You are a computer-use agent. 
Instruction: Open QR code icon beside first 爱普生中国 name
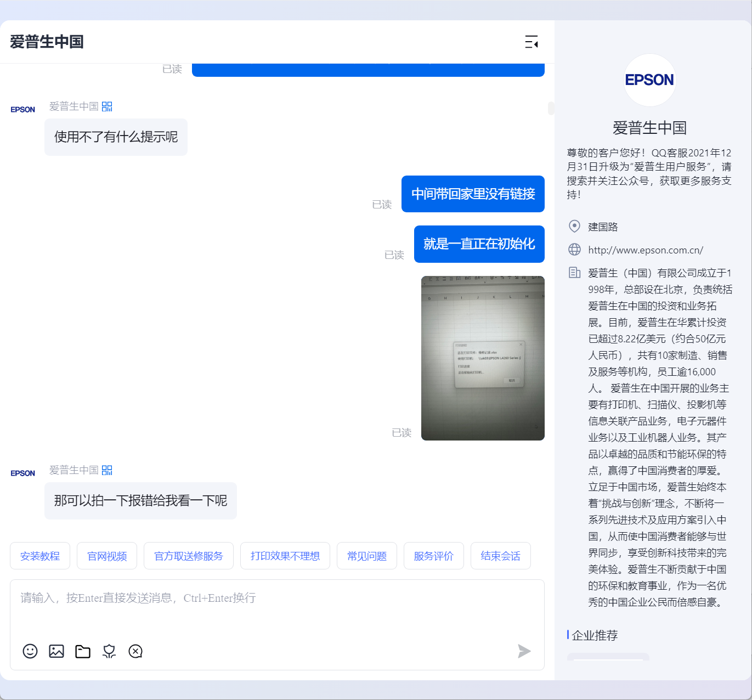tap(107, 106)
